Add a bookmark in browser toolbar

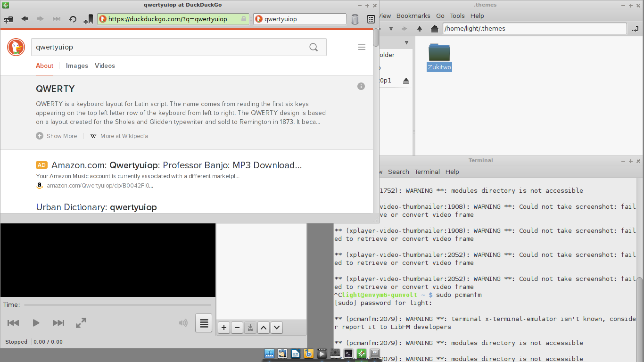(x=89, y=19)
